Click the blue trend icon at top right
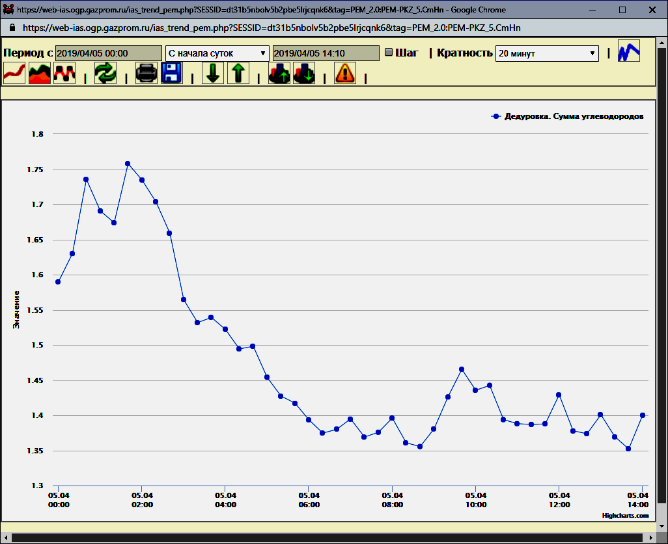The width and height of the screenshot is (668, 544). pos(629,51)
